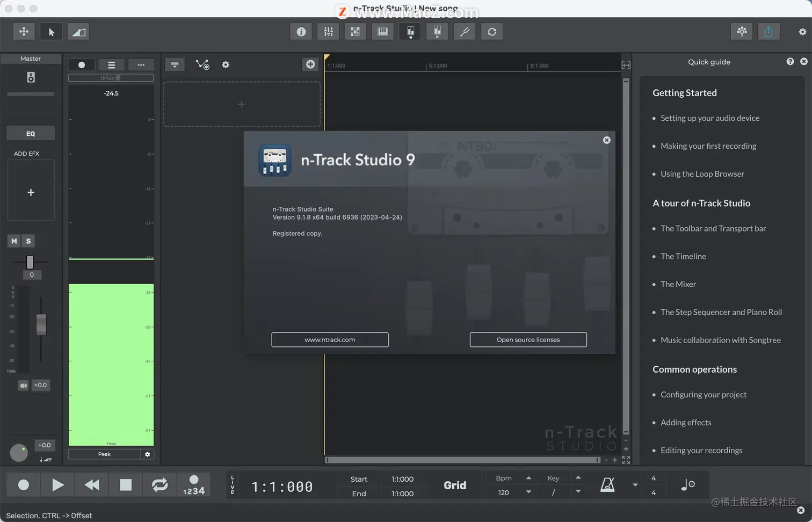Rewind to the beginning
Viewport: 812px width, 522px height.
point(92,485)
